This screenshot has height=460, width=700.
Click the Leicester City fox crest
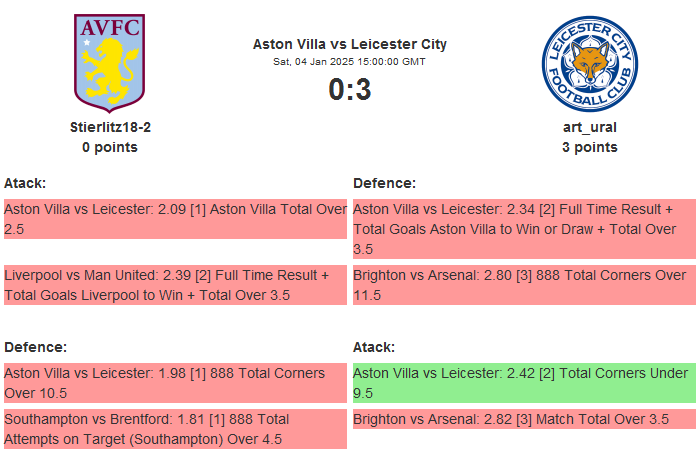pos(589,63)
